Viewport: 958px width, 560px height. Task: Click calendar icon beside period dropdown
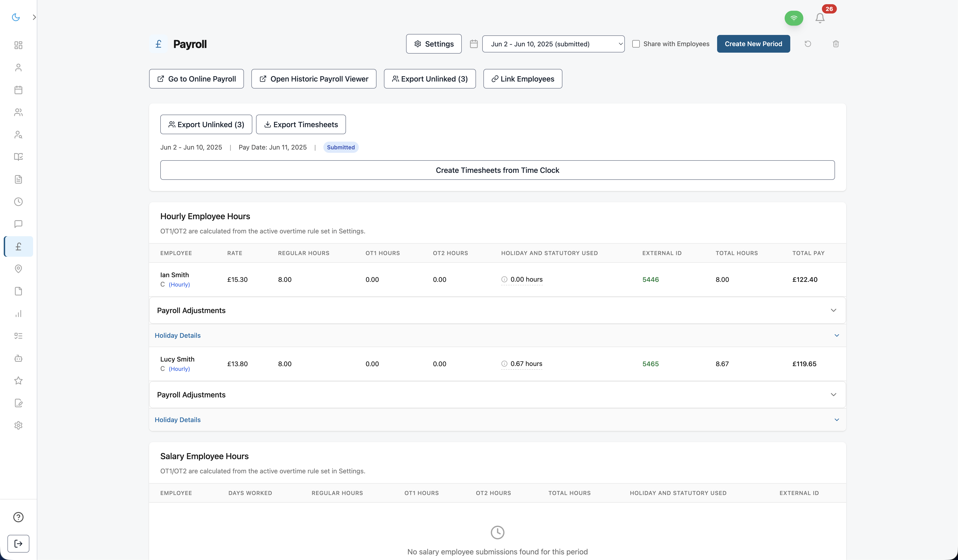point(474,44)
